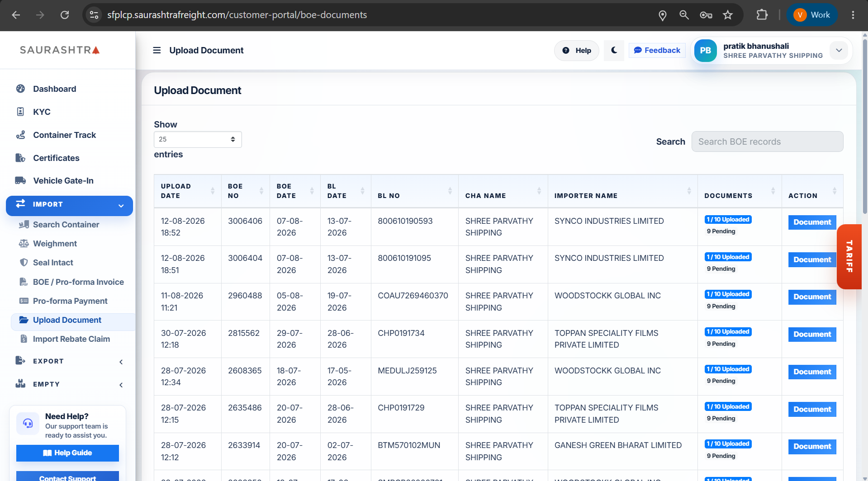Sort by BL NO column
868x481 pixels.
click(414, 191)
